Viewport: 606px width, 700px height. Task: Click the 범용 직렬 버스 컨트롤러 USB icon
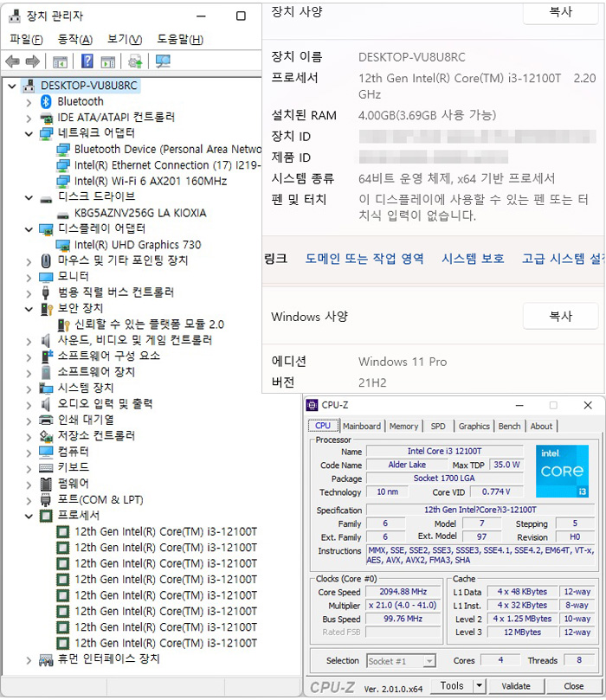point(46,292)
